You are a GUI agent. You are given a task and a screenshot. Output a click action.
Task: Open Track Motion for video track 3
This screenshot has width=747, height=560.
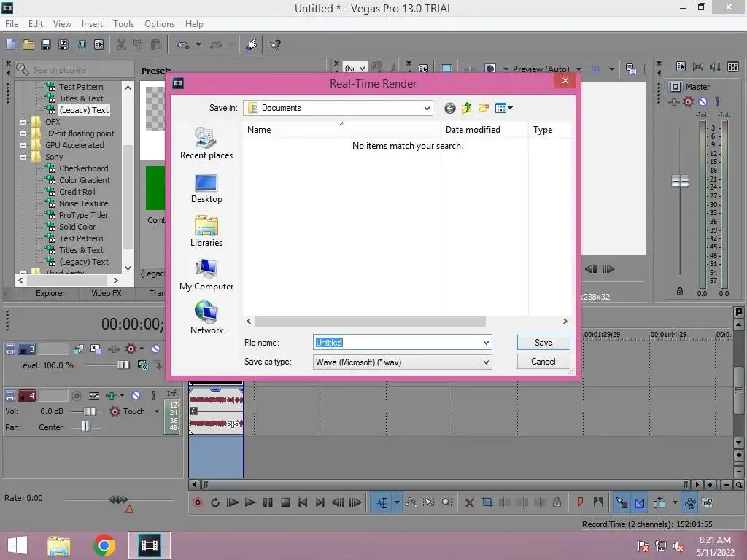tap(96, 349)
